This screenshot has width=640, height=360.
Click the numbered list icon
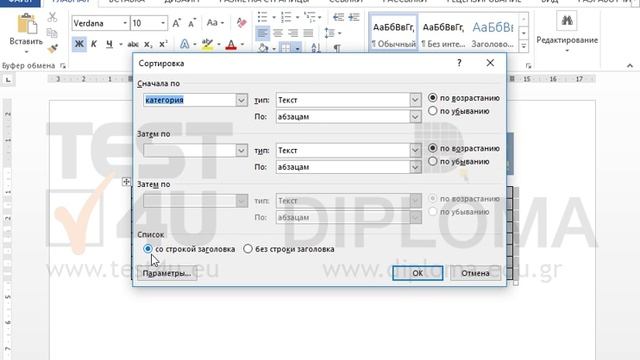coord(286,17)
